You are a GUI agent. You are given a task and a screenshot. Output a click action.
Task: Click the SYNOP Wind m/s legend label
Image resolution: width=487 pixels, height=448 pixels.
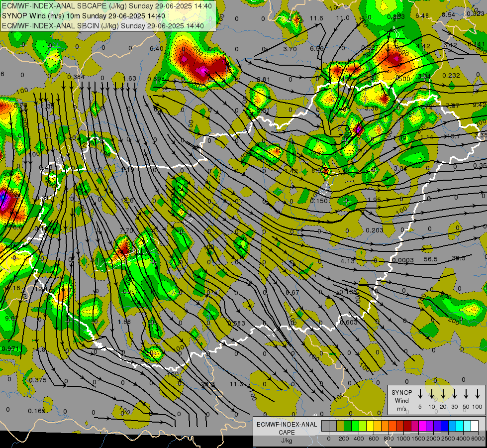click(x=401, y=401)
